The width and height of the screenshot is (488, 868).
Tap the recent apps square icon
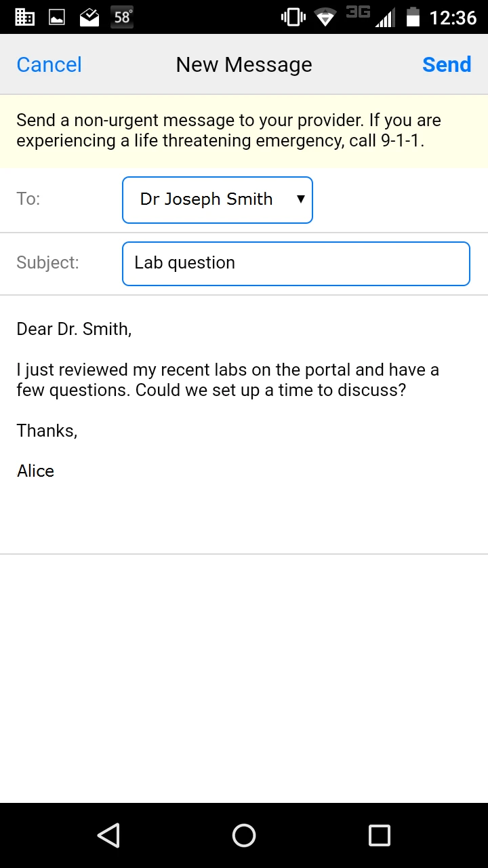click(x=379, y=835)
